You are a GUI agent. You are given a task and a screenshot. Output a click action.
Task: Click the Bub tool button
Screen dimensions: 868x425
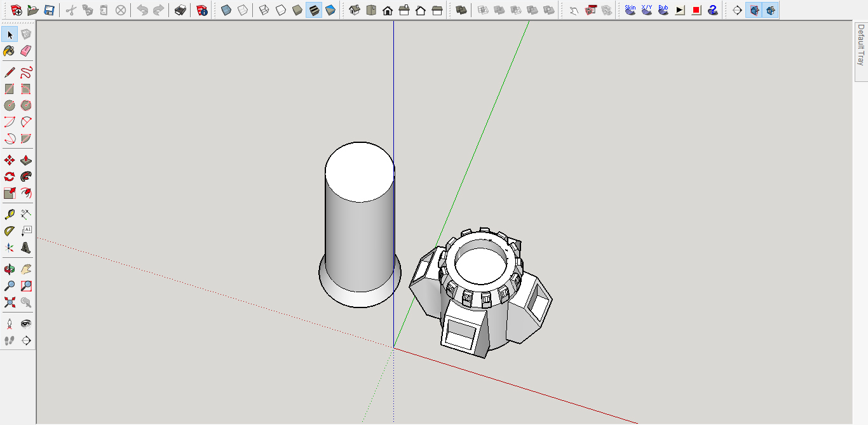click(x=663, y=10)
